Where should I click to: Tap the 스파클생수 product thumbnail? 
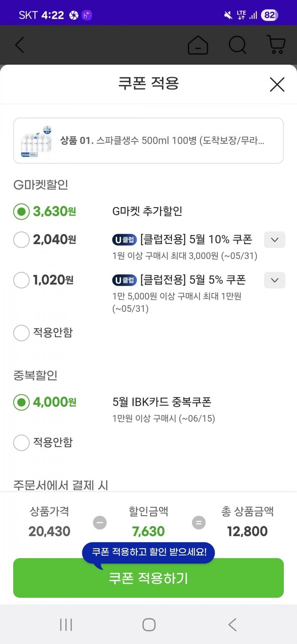click(36, 141)
